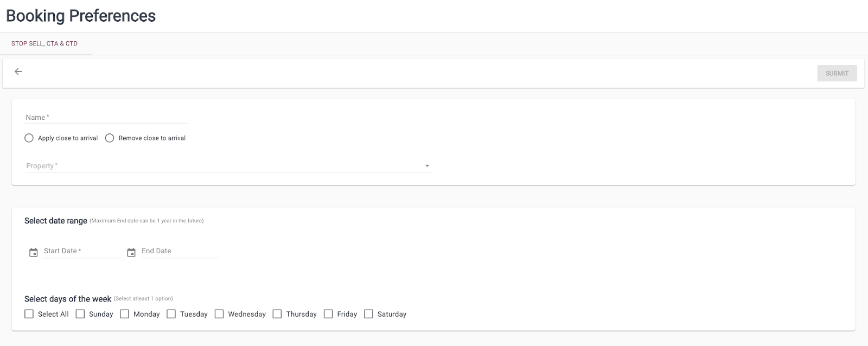Tick the Sunday checkbox
This screenshot has width=868, height=346.
click(x=80, y=314)
